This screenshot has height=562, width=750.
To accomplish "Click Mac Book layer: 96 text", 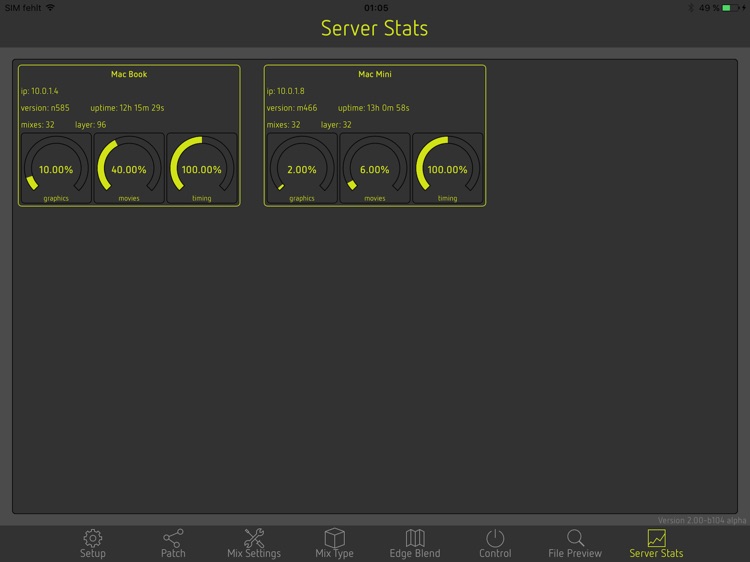I will coord(90,125).
